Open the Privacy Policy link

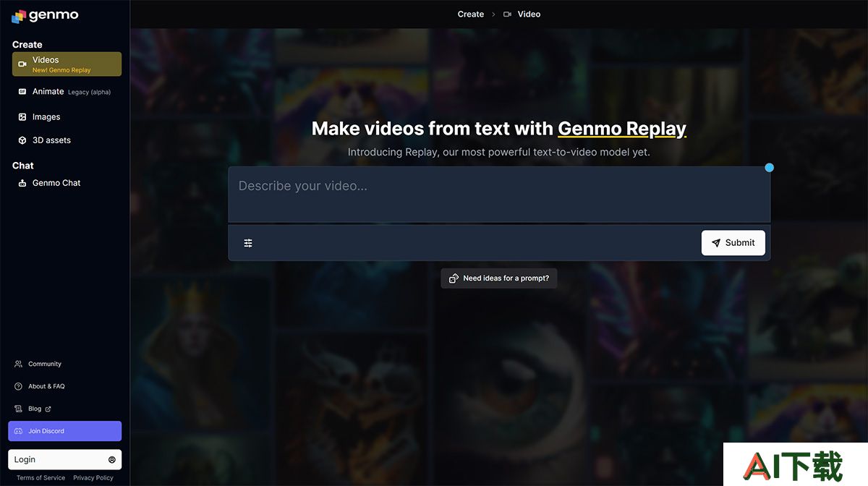(93, 478)
